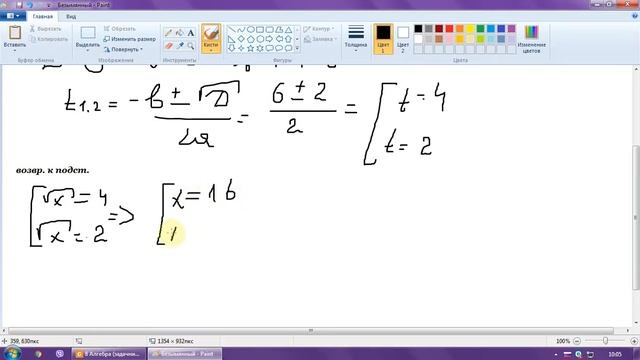Expand the Paste (Вставить) dropdown arrow
The image size is (640, 360).
(15, 51)
